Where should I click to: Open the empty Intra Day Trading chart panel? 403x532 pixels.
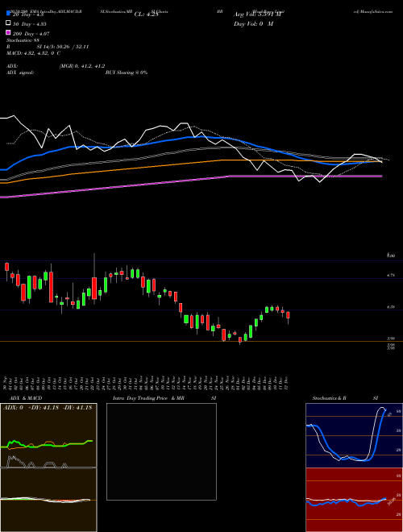(161, 451)
